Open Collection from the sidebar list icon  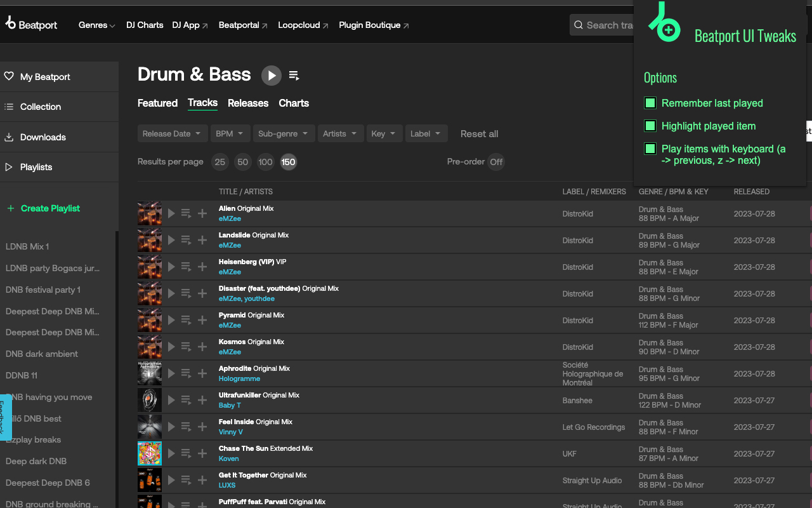9,107
